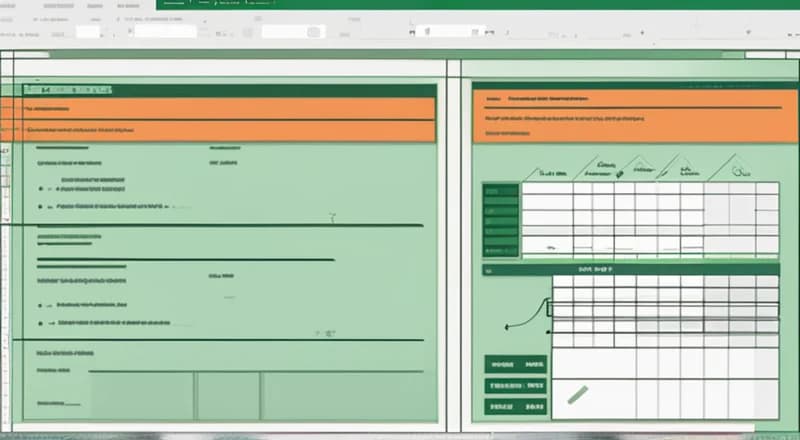Click first slanted column header of upper table
This screenshot has width=800, height=440.
click(548, 170)
